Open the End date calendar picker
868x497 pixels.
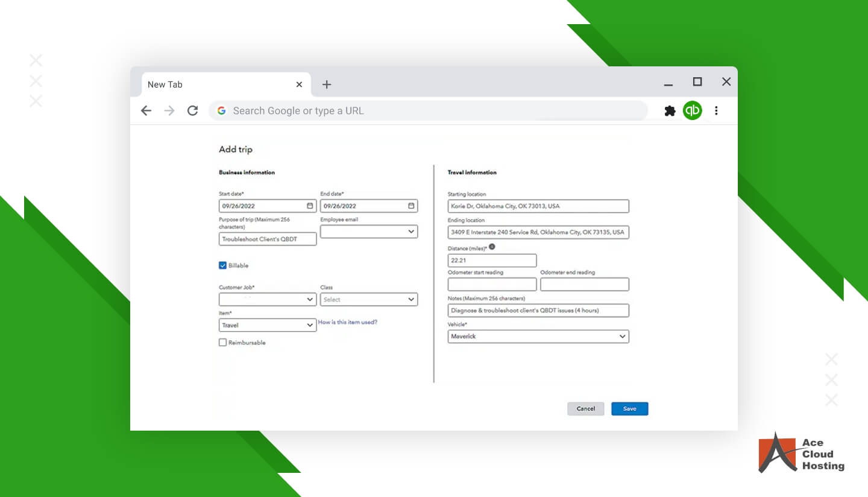pos(410,206)
